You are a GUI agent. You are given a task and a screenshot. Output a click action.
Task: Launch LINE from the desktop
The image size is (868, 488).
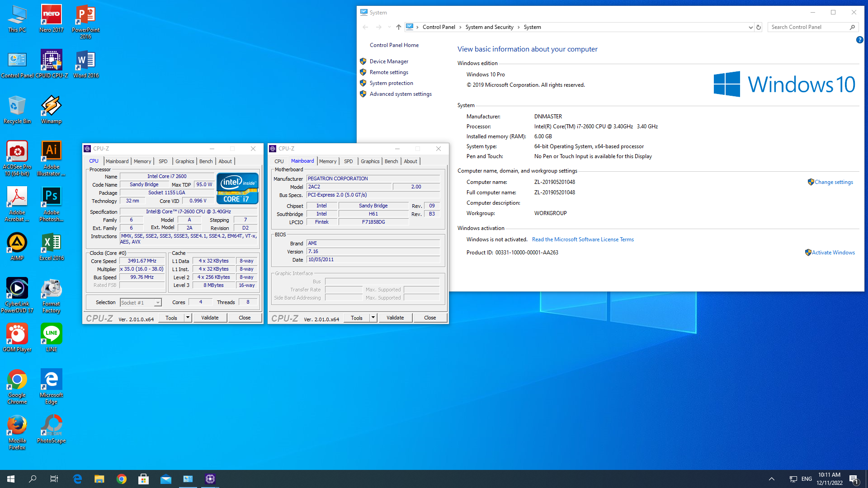click(52, 338)
